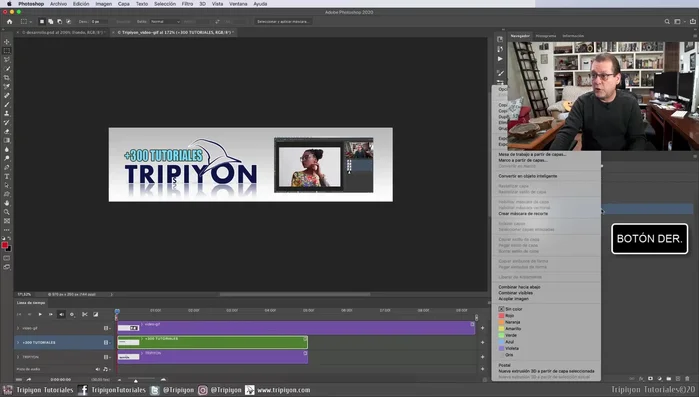Screen dimensions: 699x397
Task: Switch to the desarrollo.psd document tab
Action: (63, 33)
